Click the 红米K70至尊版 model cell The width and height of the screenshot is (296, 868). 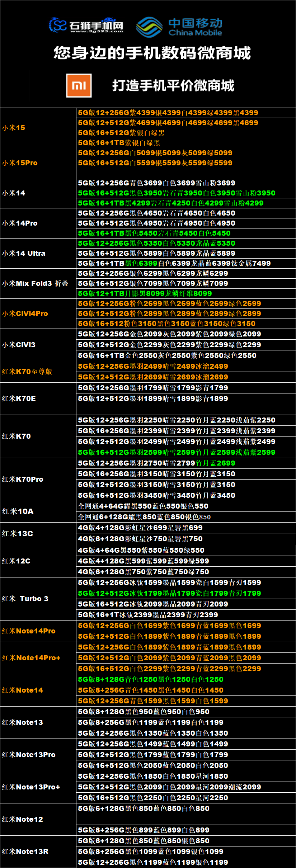pyautogui.click(x=38, y=372)
